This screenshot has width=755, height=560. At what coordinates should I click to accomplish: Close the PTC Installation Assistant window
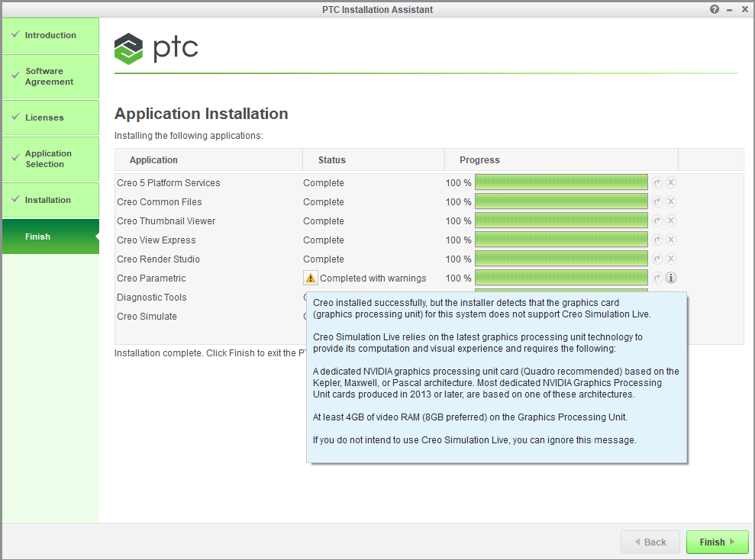click(x=745, y=10)
